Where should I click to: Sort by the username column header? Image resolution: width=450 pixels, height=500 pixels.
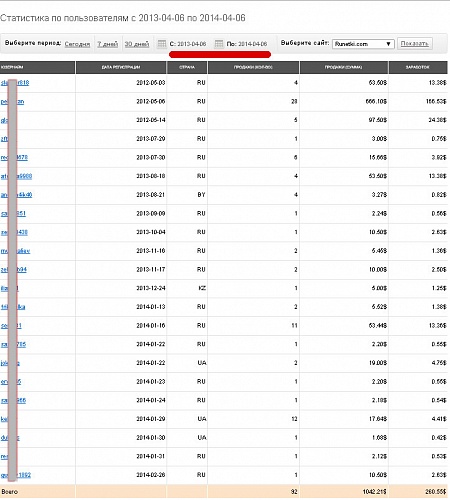coord(37,67)
